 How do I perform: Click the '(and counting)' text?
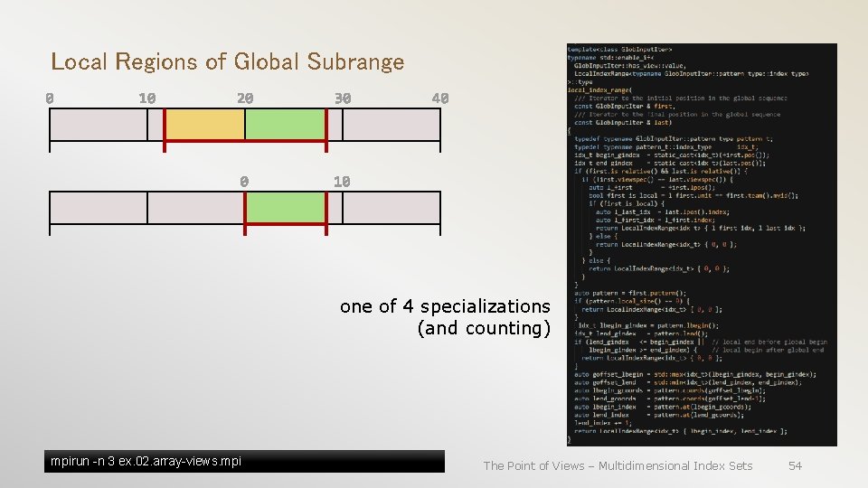pos(484,328)
